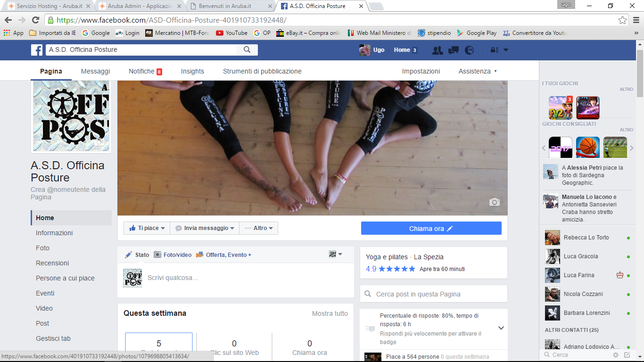644x362 pixels.
Task: Click the Foto/video camera icon
Action: [x=157, y=255]
